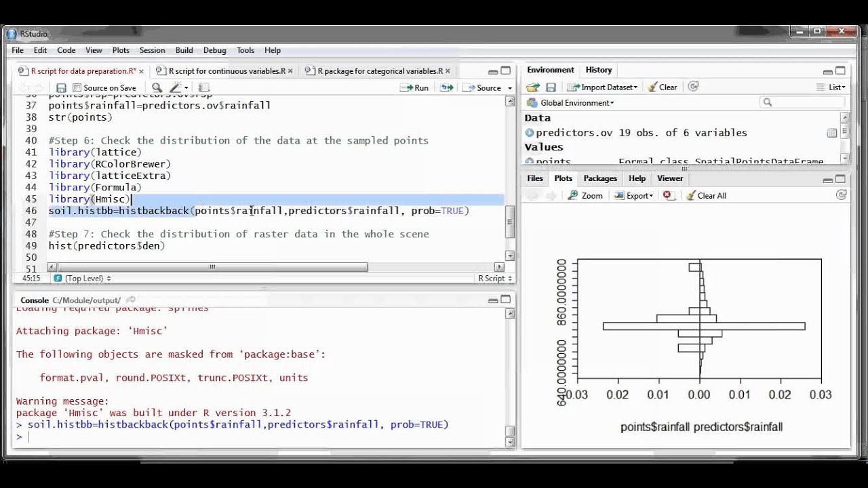View predictors.ov as a data grid
Image resolution: width=868 pixels, height=488 pixels.
pos(831,133)
